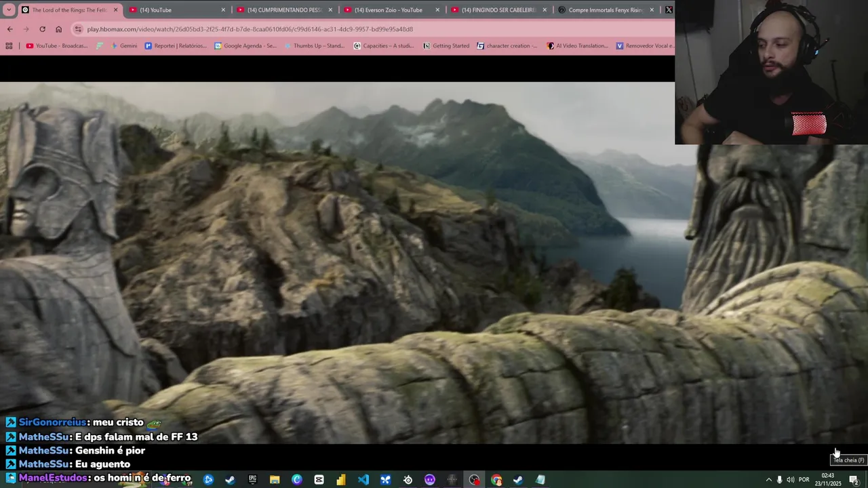Open the Notepad-style taskbar icon
Screen dimensions: 868x488
[540, 480]
